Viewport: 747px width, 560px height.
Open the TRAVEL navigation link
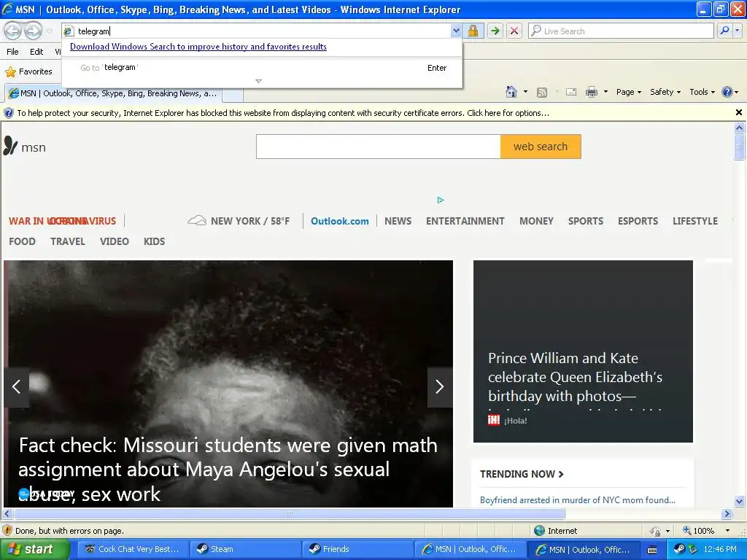[x=68, y=241]
